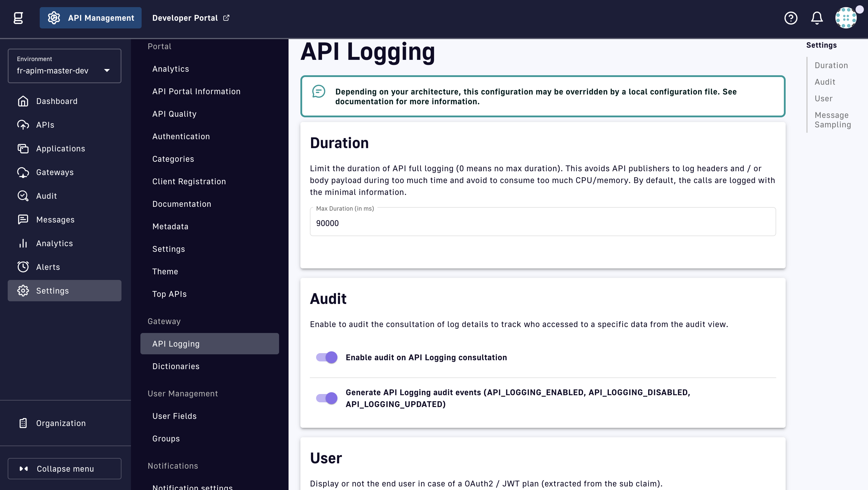Viewport: 868px width, 490px height.
Task: Open the Developer Portal link
Action: tap(191, 18)
